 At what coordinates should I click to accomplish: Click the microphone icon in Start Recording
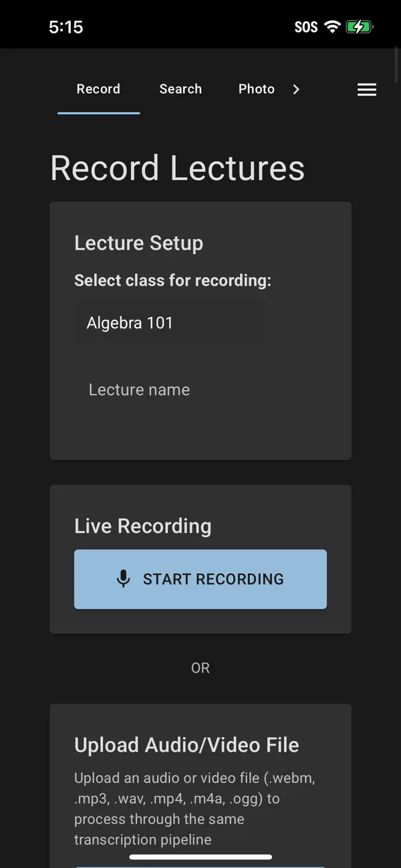coord(123,579)
